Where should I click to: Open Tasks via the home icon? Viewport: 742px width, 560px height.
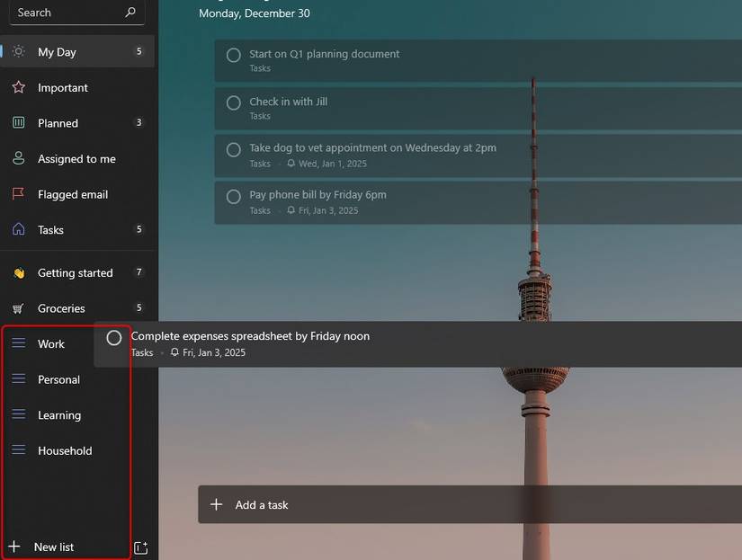pyautogui.click(x=18, y=230)
